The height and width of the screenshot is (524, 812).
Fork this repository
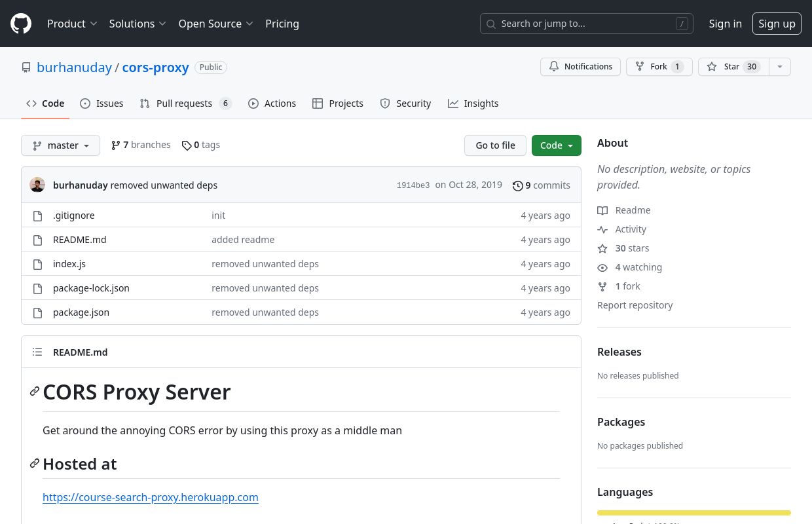tap(659, 67)
